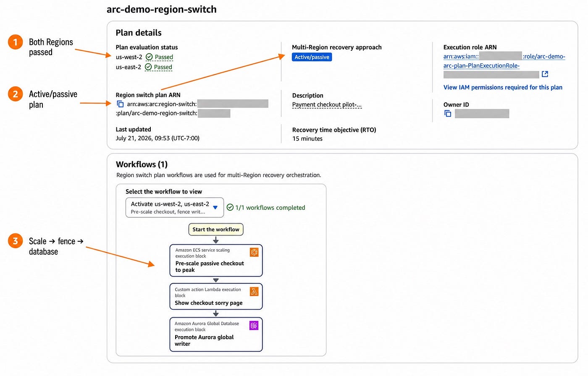588x376 pixels.
Task: Copy the Owner ID value
Action: click(x=448, y=114)
